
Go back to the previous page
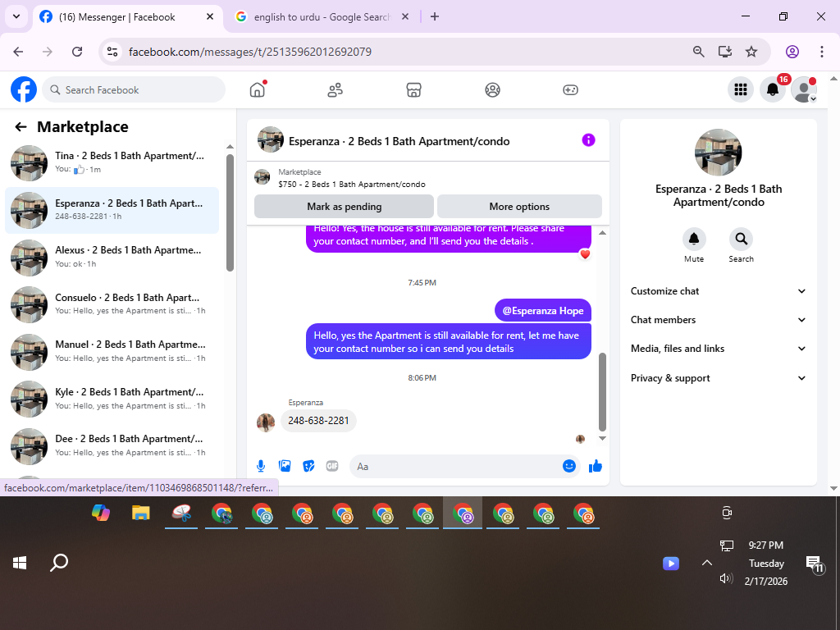pos(18,52)
